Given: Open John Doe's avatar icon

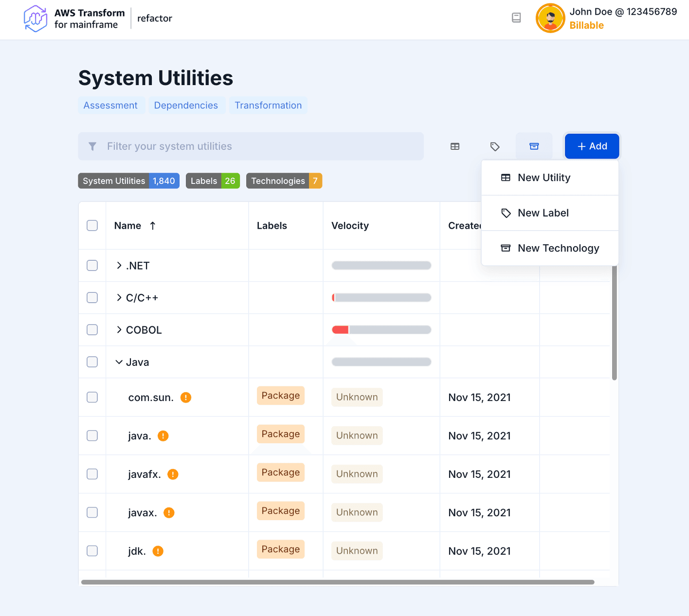Looking at the screenshot, I should (x=550, y=18).
